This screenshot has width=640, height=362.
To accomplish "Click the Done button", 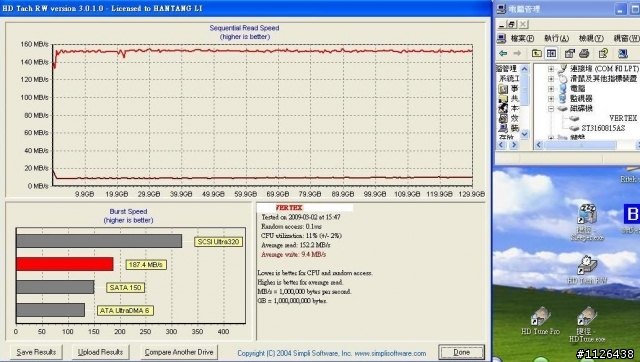I will 461,352.
